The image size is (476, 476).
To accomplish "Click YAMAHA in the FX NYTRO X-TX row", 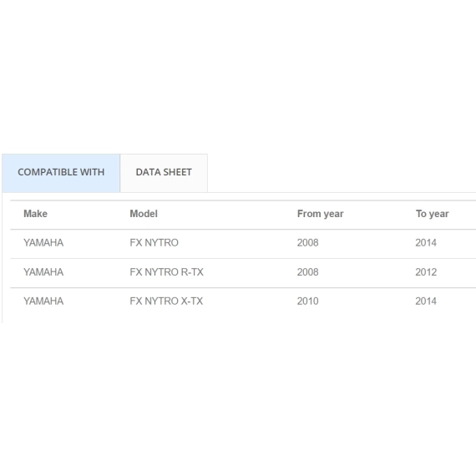I will pyautogui.click(x=43, y=301).
